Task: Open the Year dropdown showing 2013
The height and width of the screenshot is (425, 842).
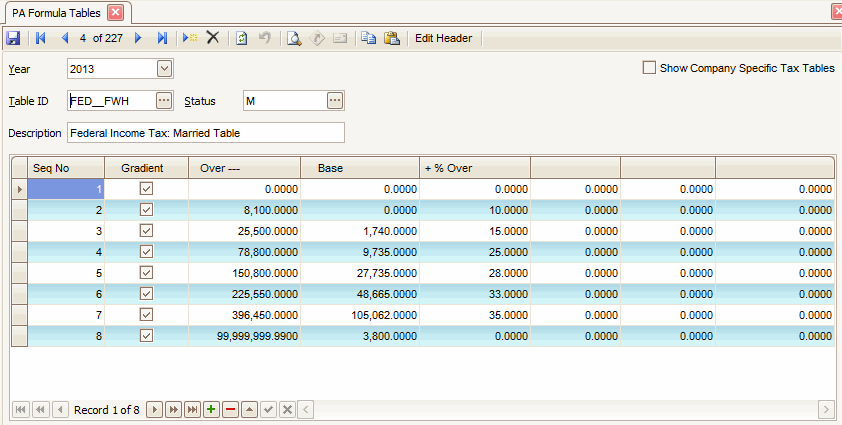Action: (x=165, y=69)
